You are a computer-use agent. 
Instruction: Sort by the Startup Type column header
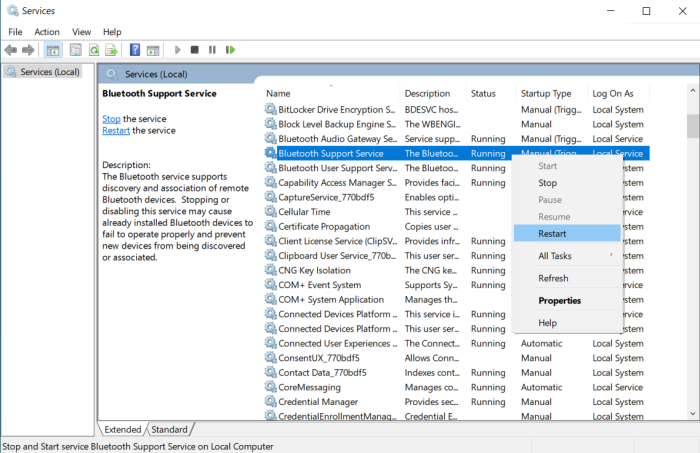click(552, 93)
